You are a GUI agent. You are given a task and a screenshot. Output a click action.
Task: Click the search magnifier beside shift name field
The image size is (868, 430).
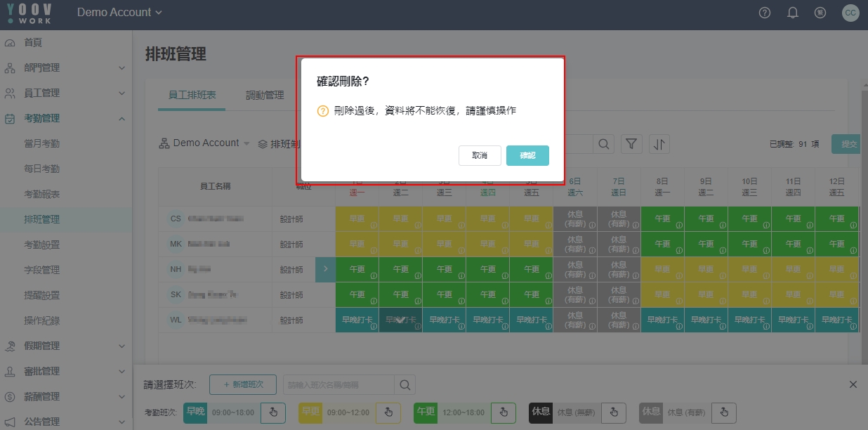tap(405, 384)
